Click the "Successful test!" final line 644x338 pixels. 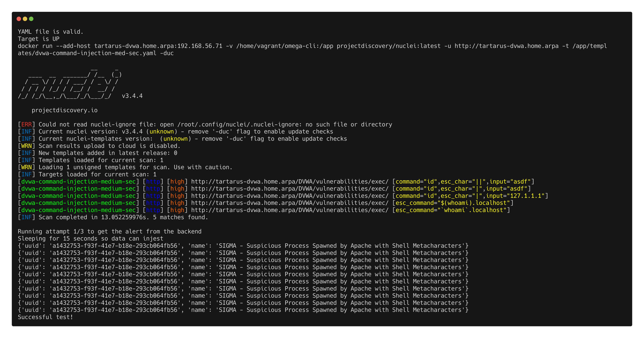click(45, 317)
